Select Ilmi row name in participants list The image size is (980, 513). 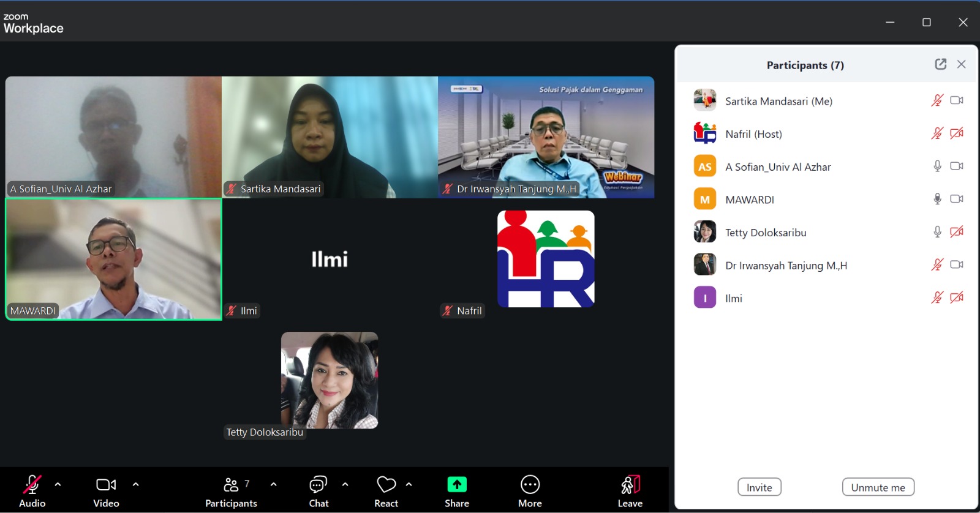734,299
